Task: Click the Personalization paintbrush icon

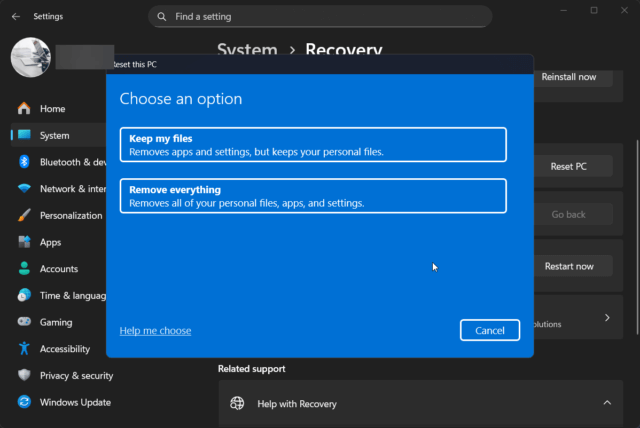Action: [x=24, y=215]
